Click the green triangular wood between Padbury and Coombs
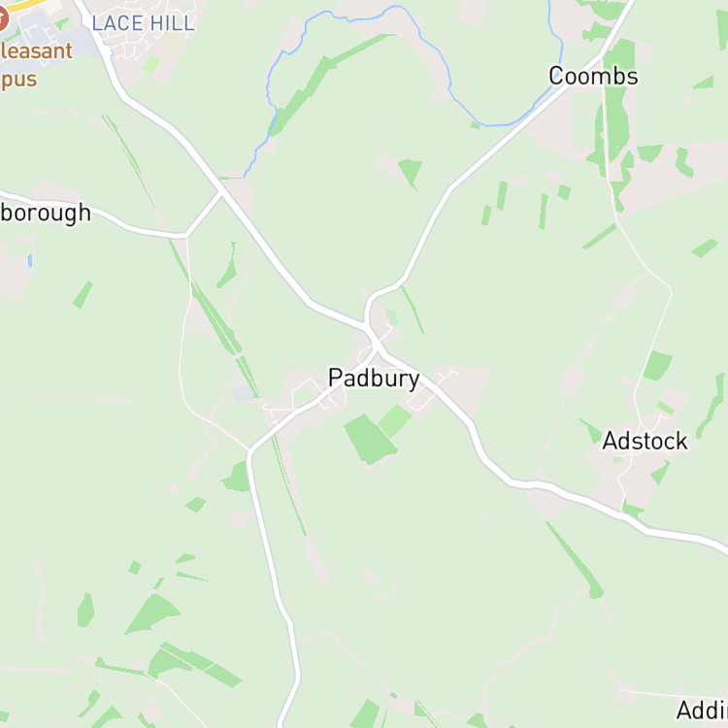The height and width of the screenshot is (728, 728). pyautogui.click(x=411, y=173)
